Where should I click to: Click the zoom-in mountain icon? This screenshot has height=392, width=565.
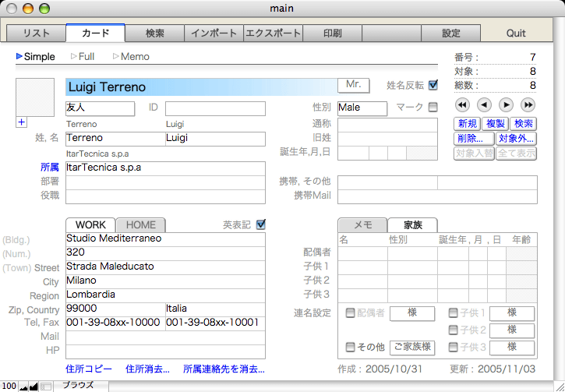34,387
